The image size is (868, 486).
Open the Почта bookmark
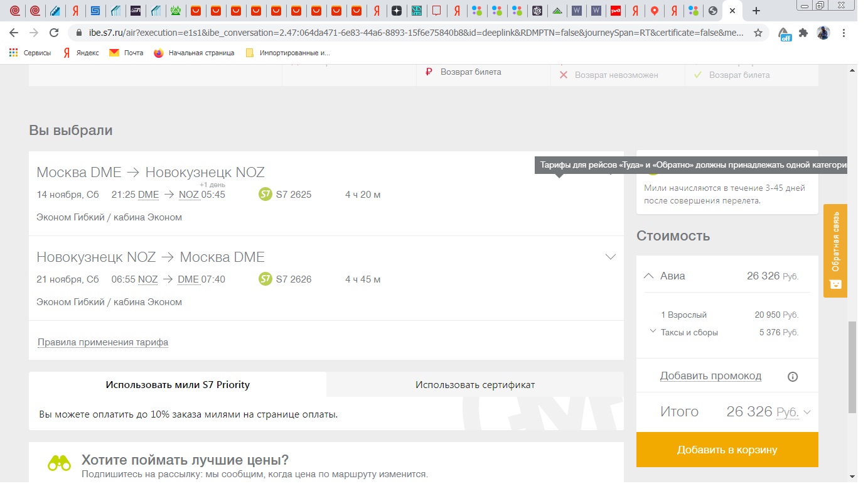tap(126, 53)
